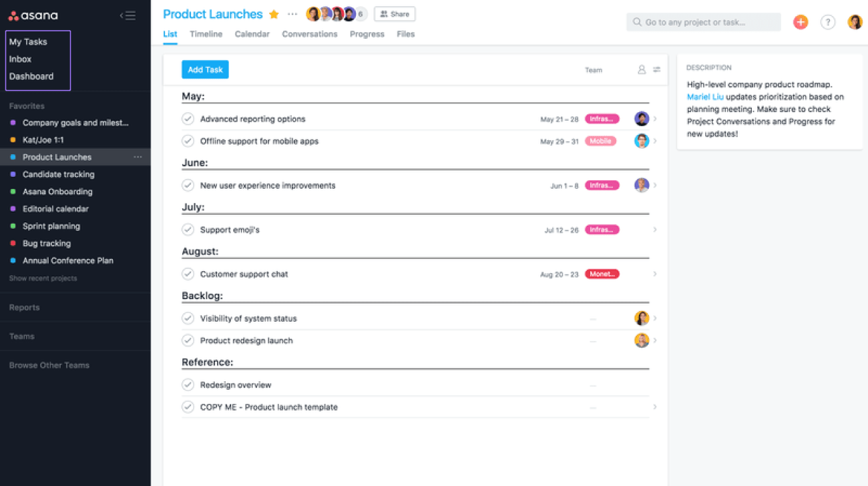Viewport: 868px width, 486px height.
Task: Open the view options sliders icon
Action: 657,69
